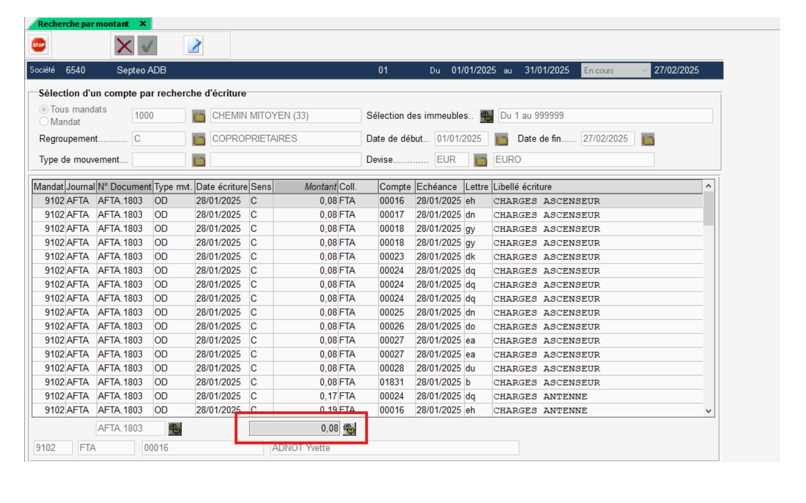Click the red X cancel icon
The image size is (806, 503).
(x=124, y=45)
